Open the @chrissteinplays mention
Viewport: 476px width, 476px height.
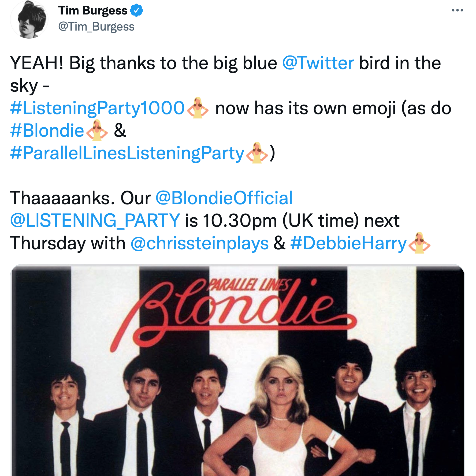pyautogui.click(x=200, y=243)
